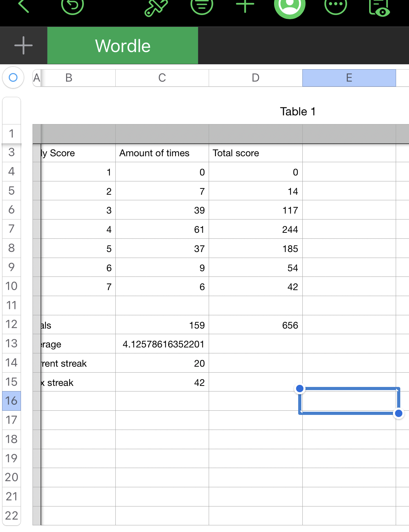Select the Amount of times cell showing 37
This screenshot has height=532, width=409.
coord(162,249)
